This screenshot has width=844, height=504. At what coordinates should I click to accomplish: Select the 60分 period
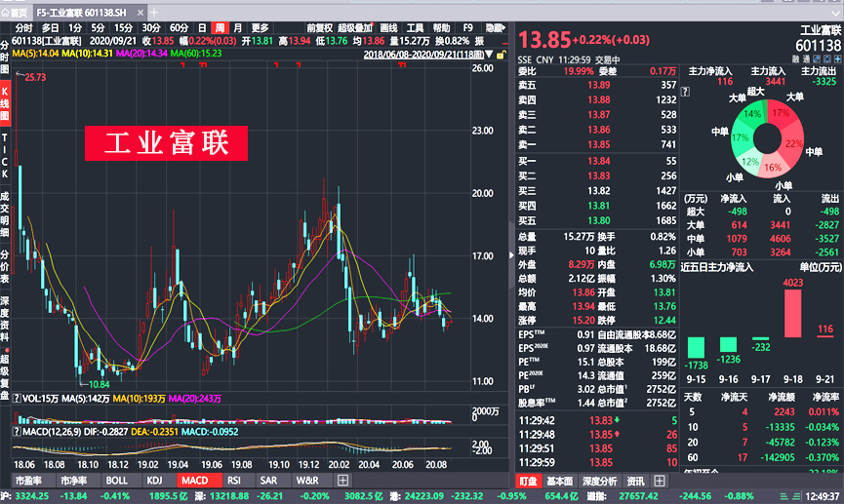click(179, 28)
